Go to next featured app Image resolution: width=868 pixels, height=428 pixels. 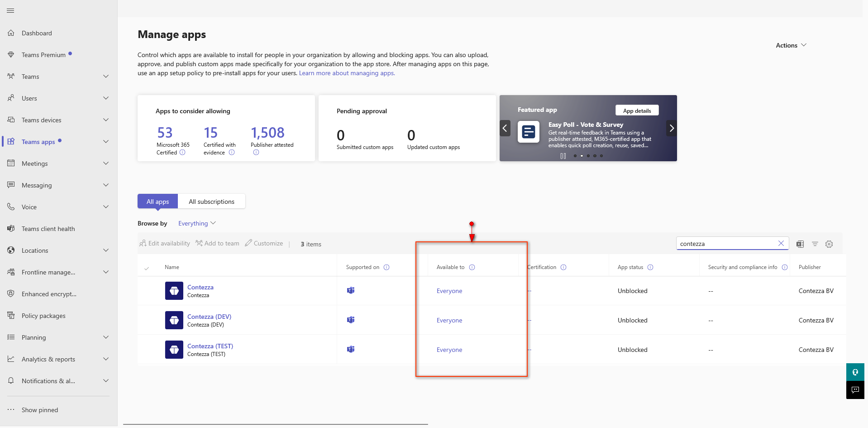pyautogui.click(x=672, y=128)
